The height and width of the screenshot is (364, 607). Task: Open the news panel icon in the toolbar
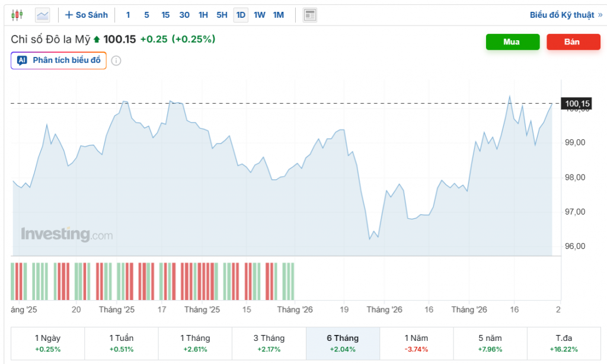coord(309,15)
